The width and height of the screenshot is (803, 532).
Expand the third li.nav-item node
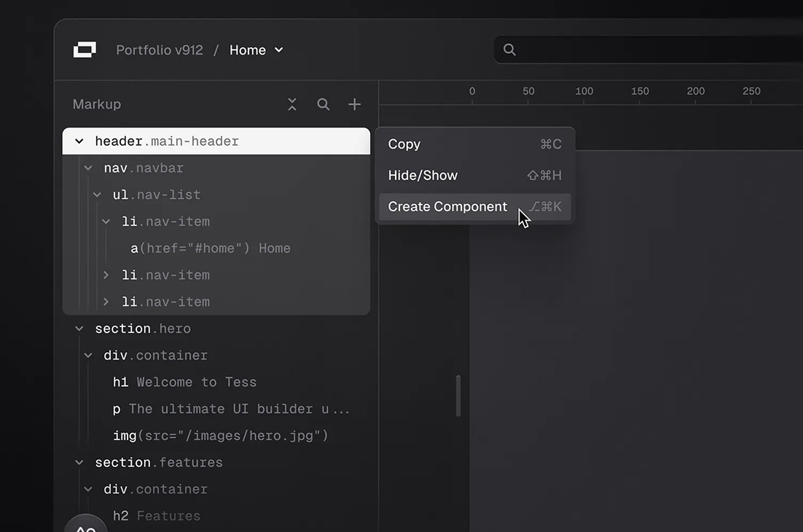pos(106,302)
